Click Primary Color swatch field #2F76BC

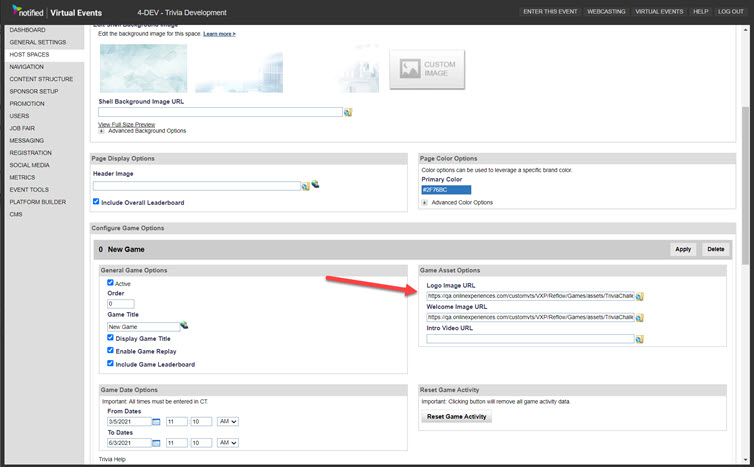pyautogui.click(x=446, y=190)
